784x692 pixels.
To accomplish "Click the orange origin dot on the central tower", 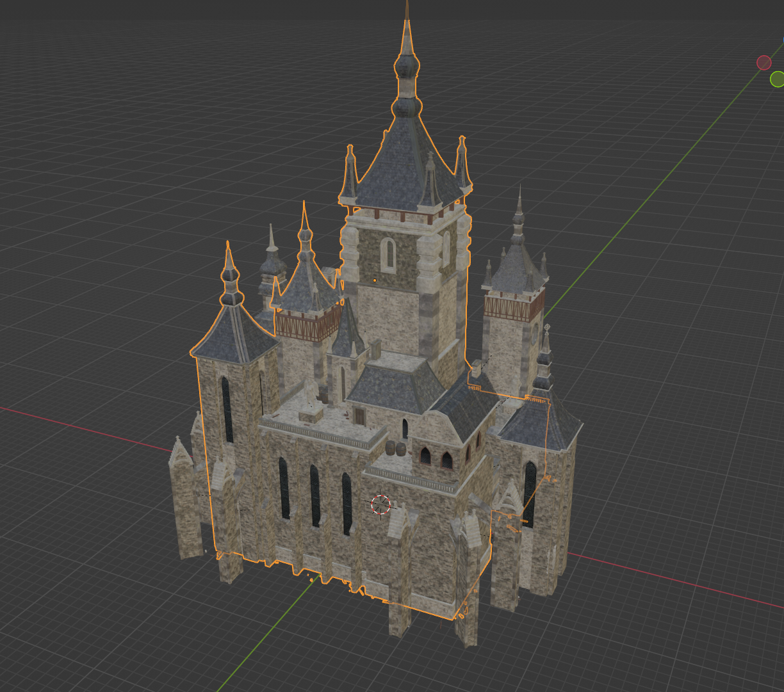I will [375, 280].
